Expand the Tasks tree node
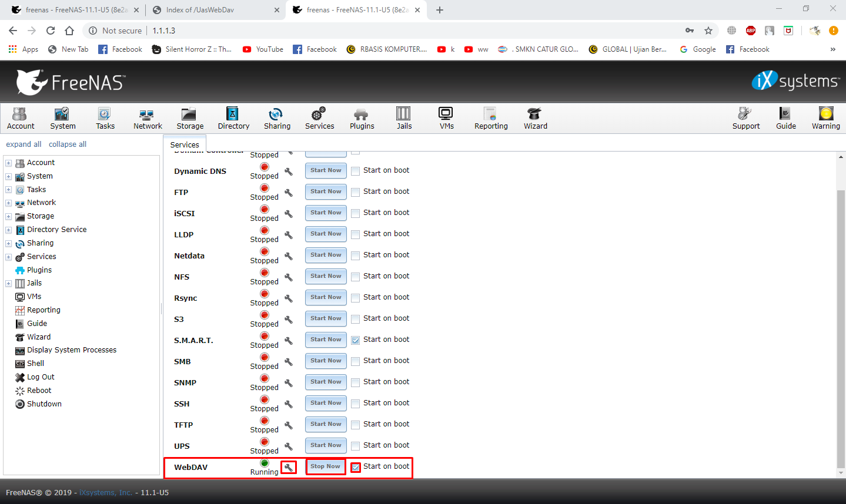 coord(9,190)
